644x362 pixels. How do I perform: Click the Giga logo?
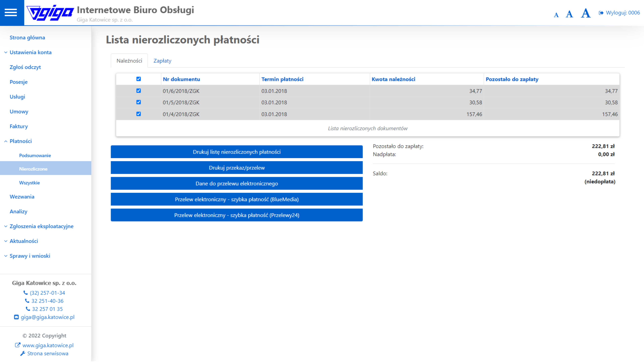50,13
